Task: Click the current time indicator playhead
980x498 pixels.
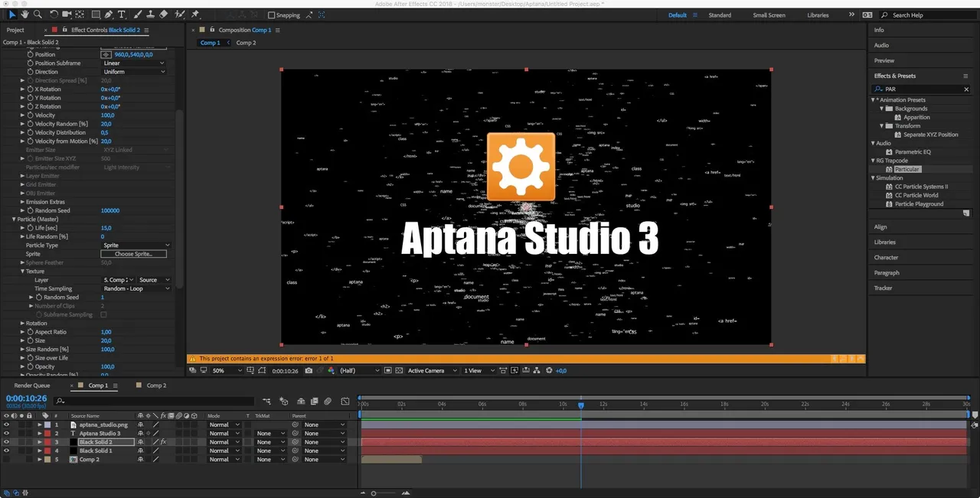Action: 581,405
